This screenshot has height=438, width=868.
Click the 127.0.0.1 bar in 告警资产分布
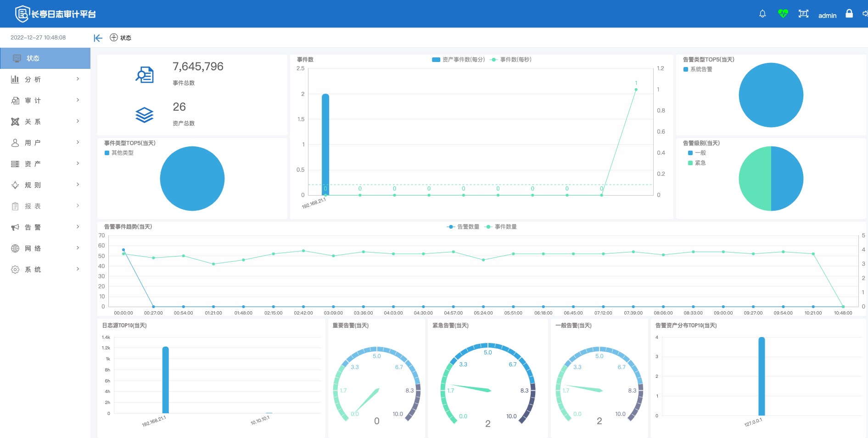[762, 376]
